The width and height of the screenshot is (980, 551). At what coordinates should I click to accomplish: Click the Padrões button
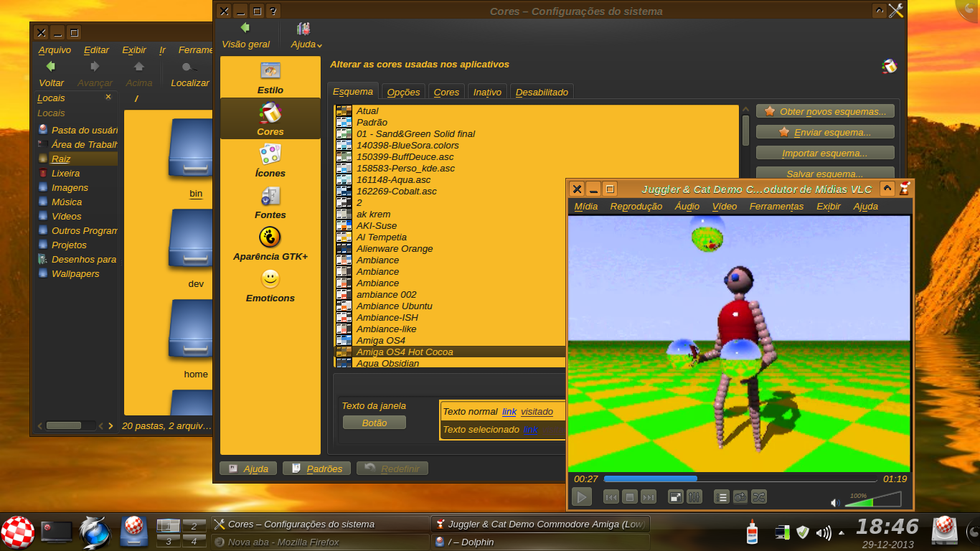(x=317, y=468)
